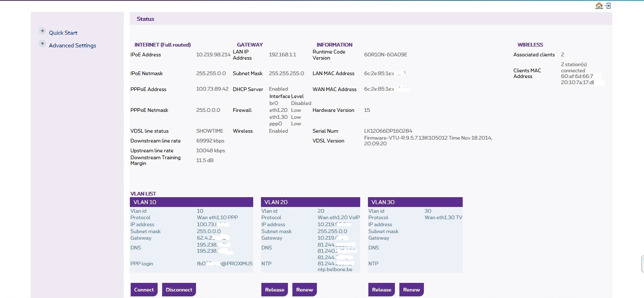Image resolution: width=644 pixels, height=298 pixels.
Task: Click the partially visible widget on right edge
Action: (642, 264)
